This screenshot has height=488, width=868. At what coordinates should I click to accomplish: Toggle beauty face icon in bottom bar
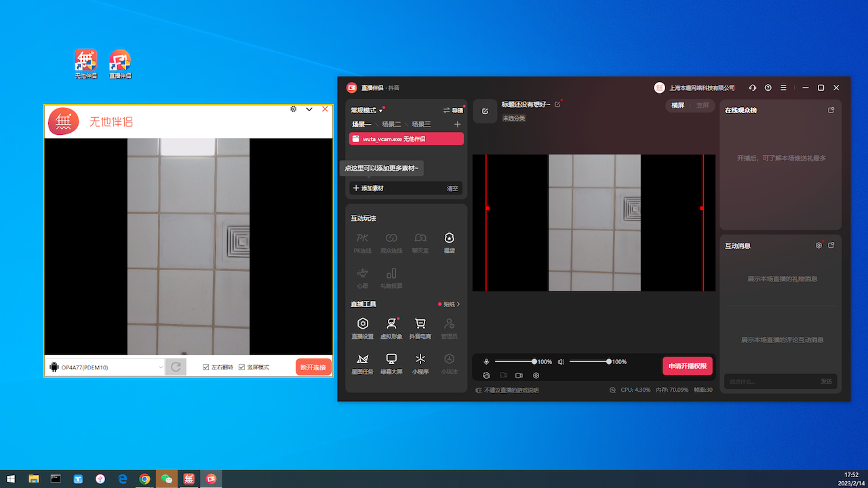(486, 375)
